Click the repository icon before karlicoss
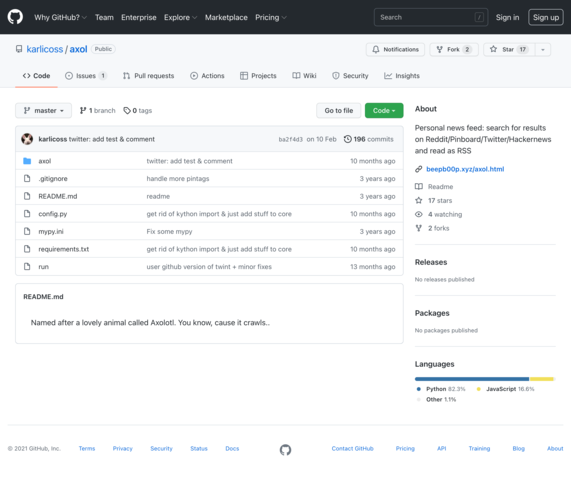Viewport: 571px width, 480px height. pyautogui.click(x=19, y=49)
